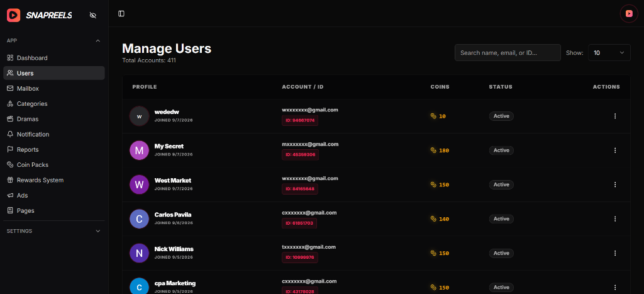The width and height of the screenshot is (644, 294).
Task: Open actions menu for Carlos Pavila
Action: pyautogui.click(x=615, y=218)
